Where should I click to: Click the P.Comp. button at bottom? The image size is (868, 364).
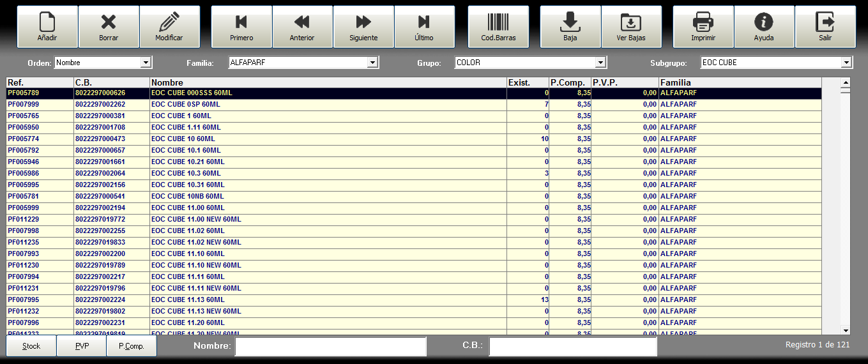tap(132, 346)
